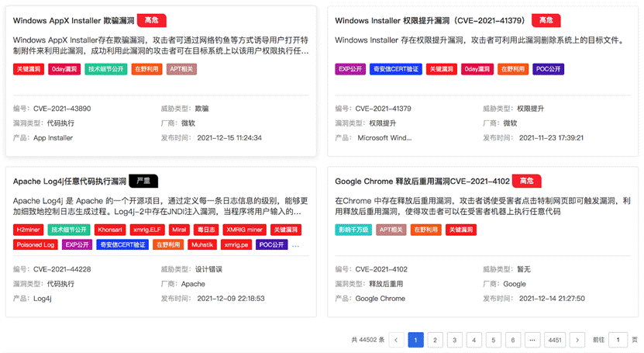Click the 严重 badge on Apache Log4j card

[143, 181]
